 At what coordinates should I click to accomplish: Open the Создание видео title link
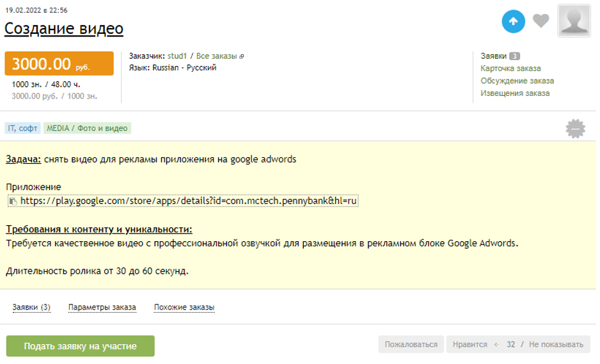point(63,28)
